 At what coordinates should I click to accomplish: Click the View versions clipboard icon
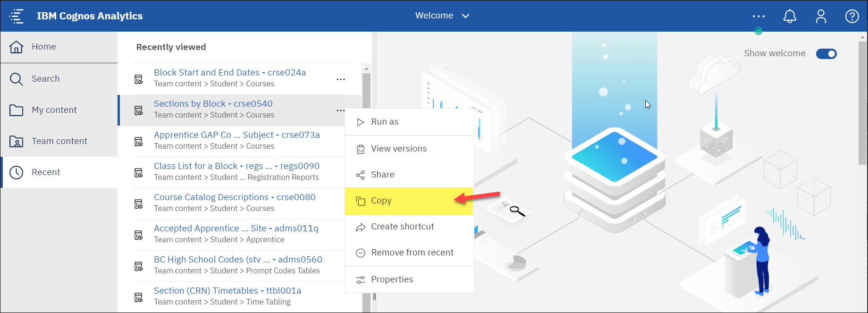[361, 149]
